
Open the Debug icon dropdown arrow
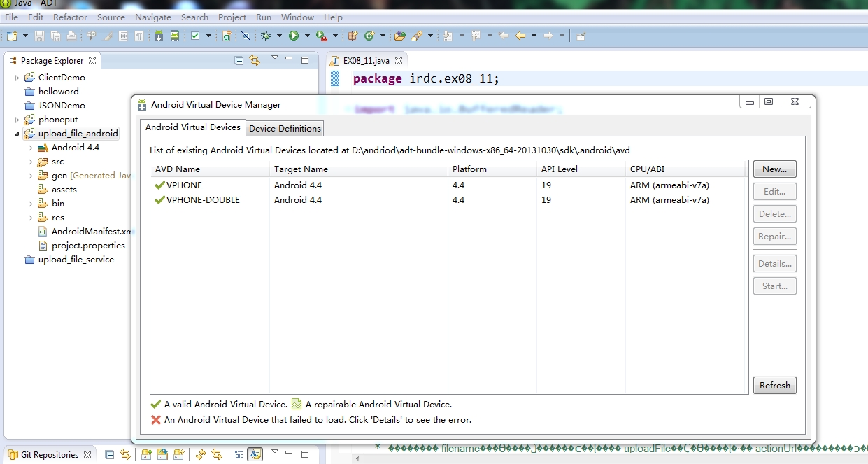(x=279, y=36)
